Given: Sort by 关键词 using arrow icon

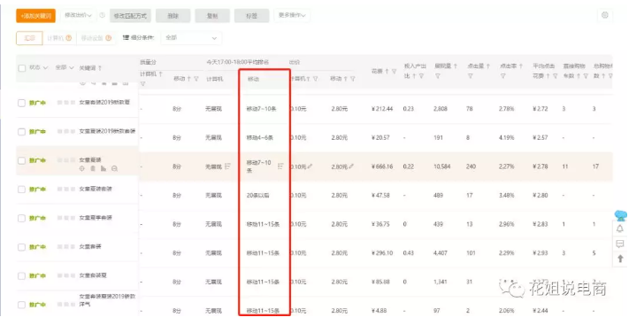Looking at the screenshot, I should (100, 68).
